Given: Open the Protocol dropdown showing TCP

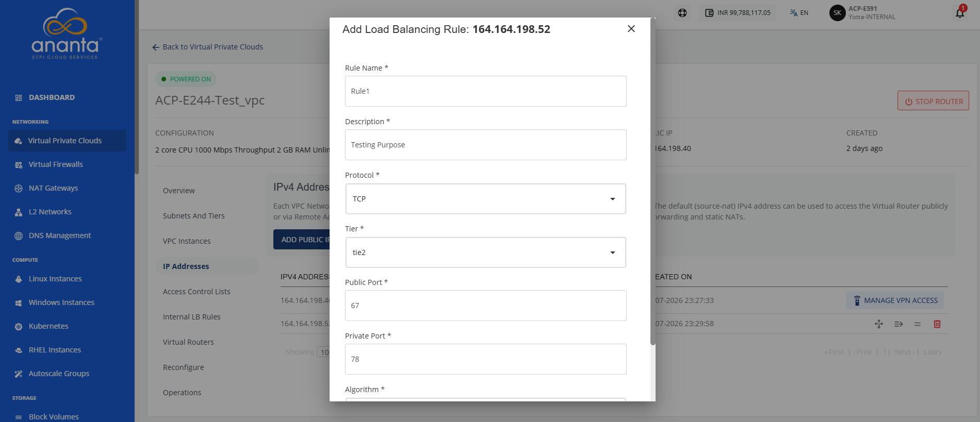Looking at the screenshot, I should tap(485, 199).
